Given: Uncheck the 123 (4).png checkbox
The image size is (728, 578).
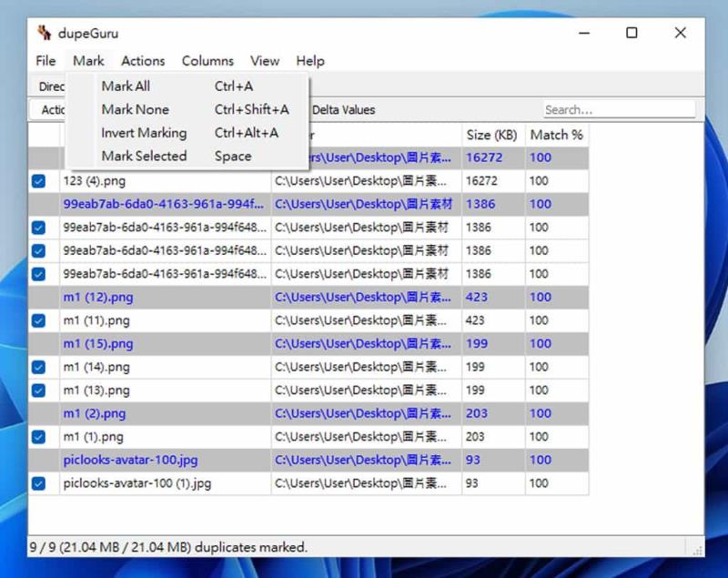Looking at the screenshot, I should [x=38, y=181].
